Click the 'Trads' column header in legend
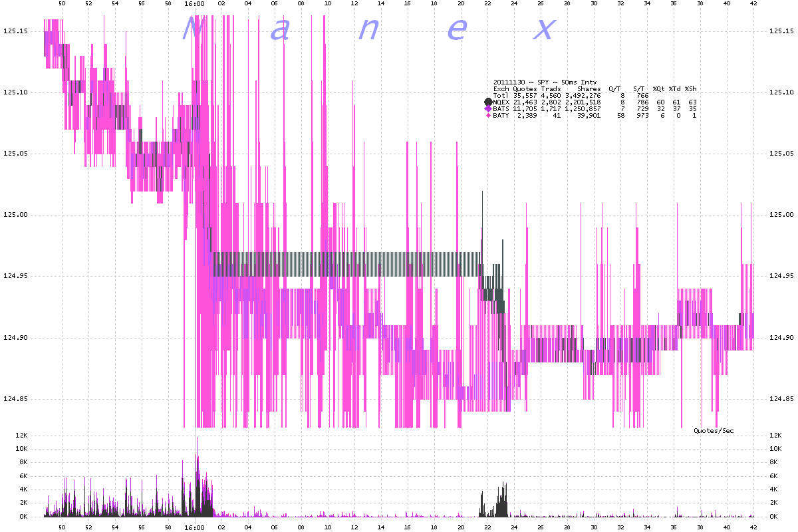Screen dimensions: 798x532 551,88
